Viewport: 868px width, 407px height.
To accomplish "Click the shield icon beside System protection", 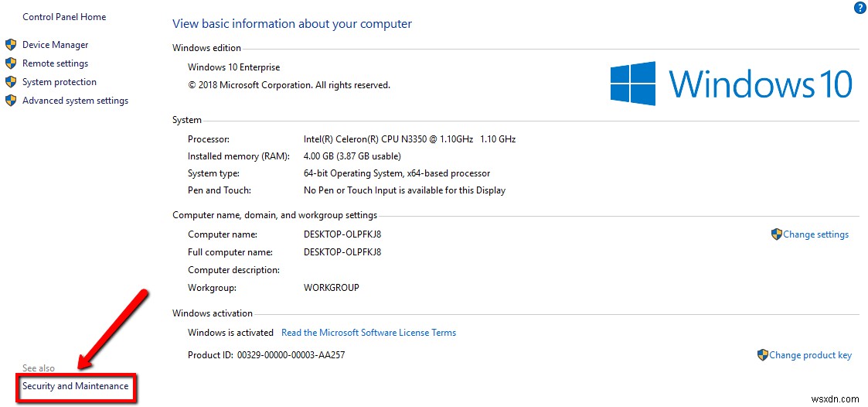I will pyautogui.click(x=11, y=82).
